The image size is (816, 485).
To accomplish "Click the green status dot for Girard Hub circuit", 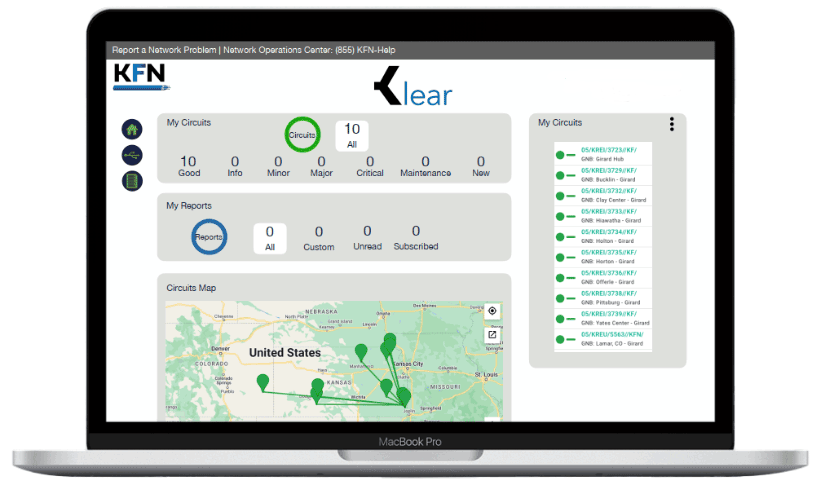I will coord(560,155).
